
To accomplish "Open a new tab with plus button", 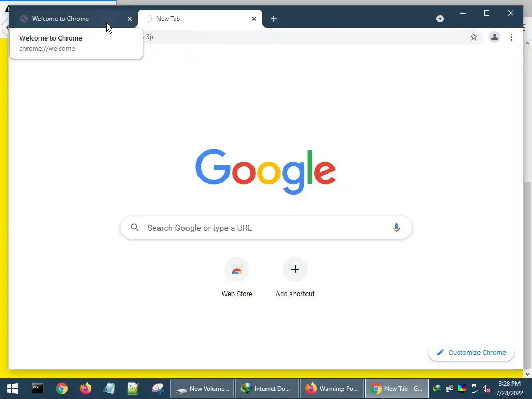I will 274,19.
